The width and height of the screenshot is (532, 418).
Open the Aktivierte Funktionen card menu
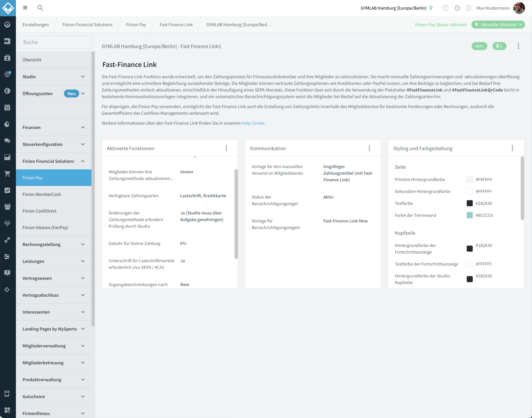pos(226,148)
